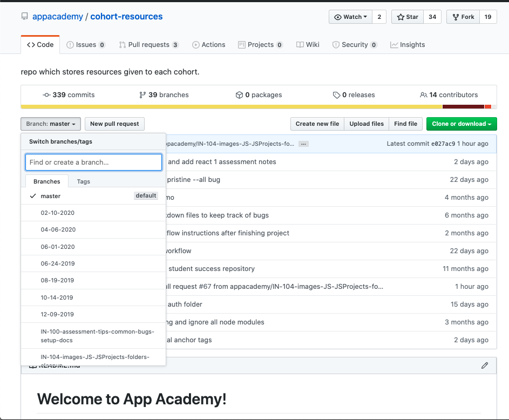Screen dimensions: 509x420
Task: Fork the repository
Action: (463, 17)
